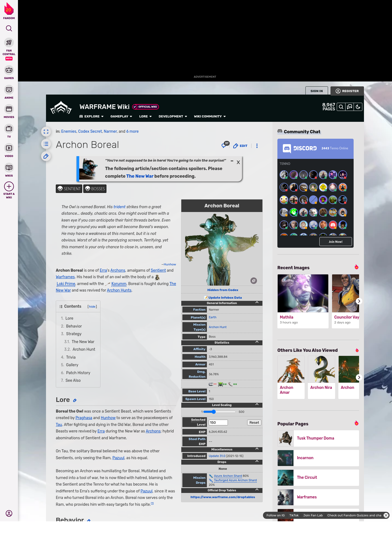Screen dimensions: 392x545
Task: Show next Recent Images with arrow
Action: (359, 301)
